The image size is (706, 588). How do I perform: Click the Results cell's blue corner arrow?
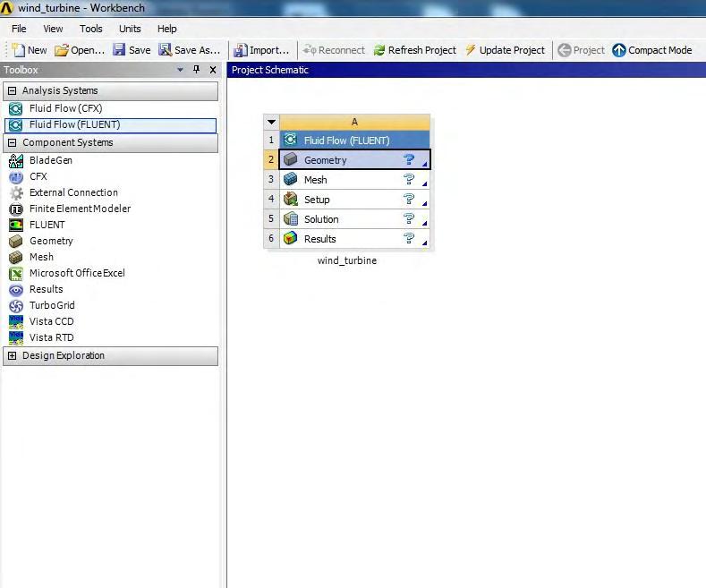pyautogui.click(x=425, y=243)
